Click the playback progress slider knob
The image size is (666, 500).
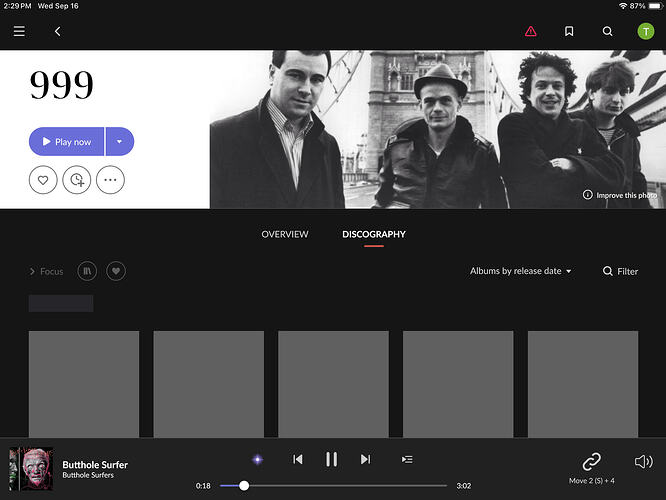(244, 486)
